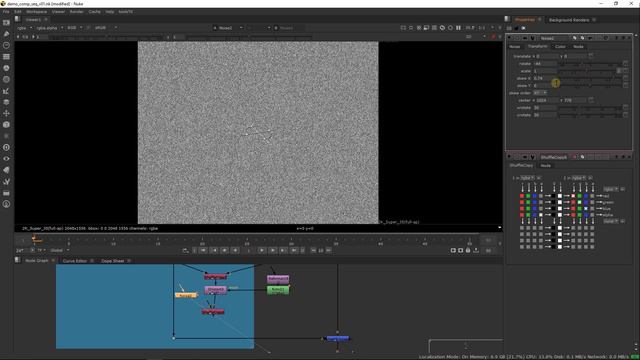
Task: Click the rotate slider in Transform tab
Action: pyautogui.click(x=590, y=64)
